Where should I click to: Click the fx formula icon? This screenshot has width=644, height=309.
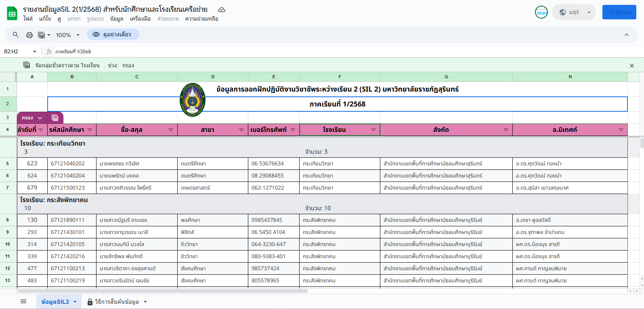pos(49,51)
